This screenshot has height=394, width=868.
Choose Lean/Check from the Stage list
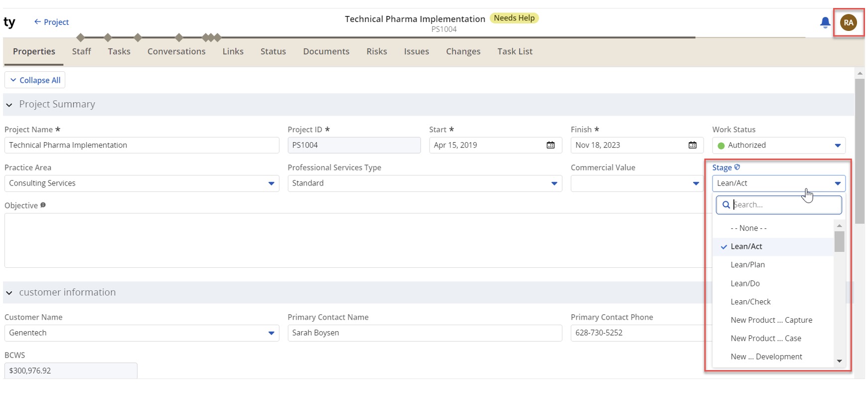[x=773, y=302]
